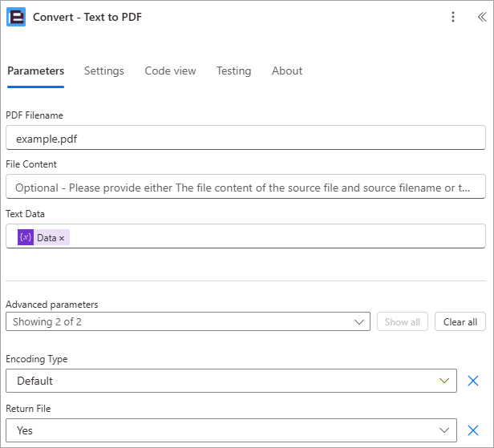Click the Clear all button
This screenshot has height=448, width=494.
point(460,321)
